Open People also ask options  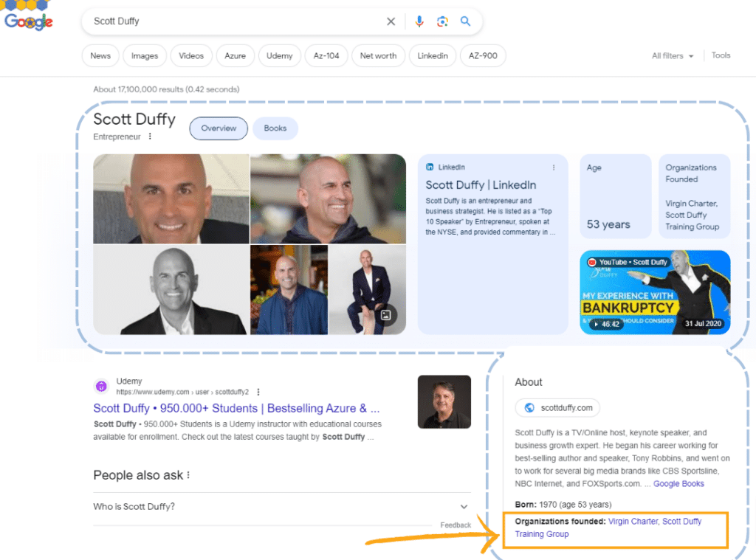coord(188,475)
